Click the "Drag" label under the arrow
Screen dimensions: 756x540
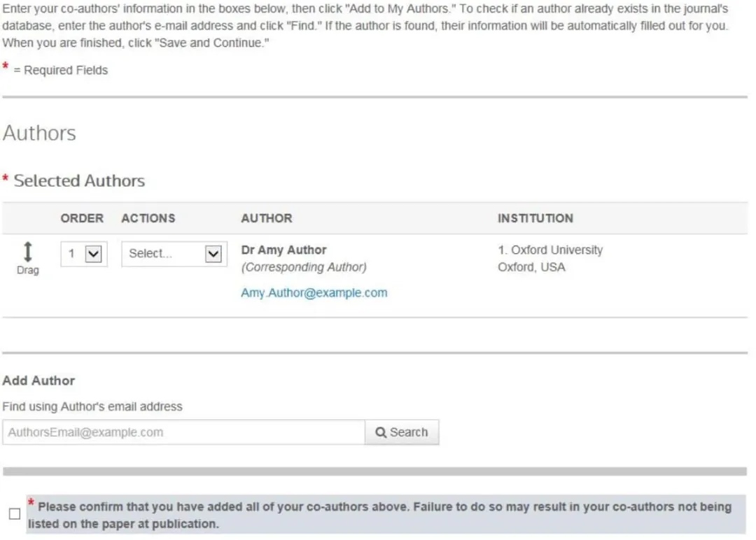click(x=27, y=270)
